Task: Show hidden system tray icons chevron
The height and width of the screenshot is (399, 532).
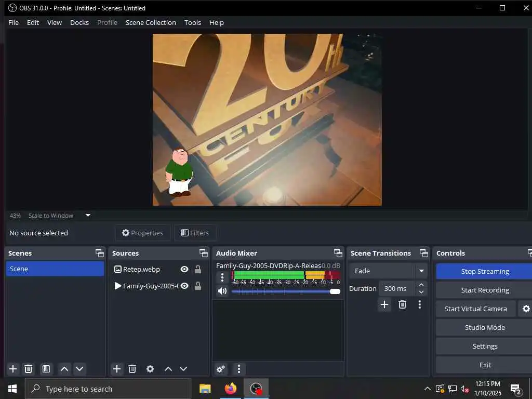Action: click(x=428, y=389)
